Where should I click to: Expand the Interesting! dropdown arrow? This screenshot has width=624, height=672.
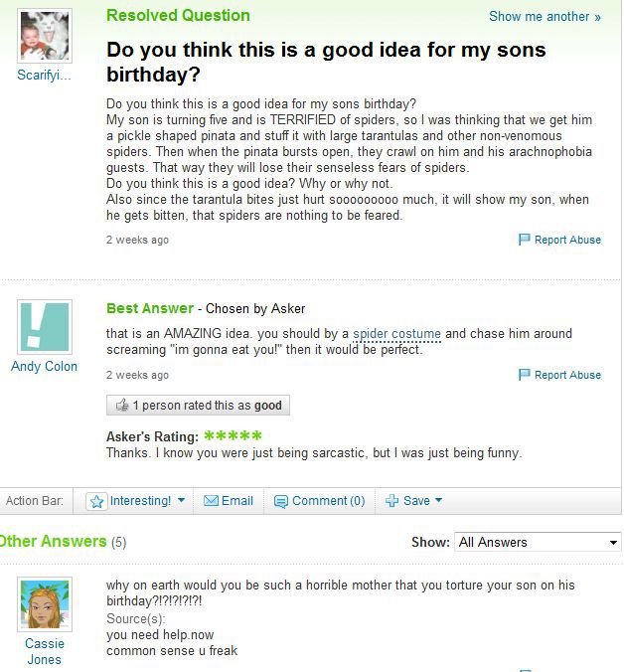tap(181, 500)
